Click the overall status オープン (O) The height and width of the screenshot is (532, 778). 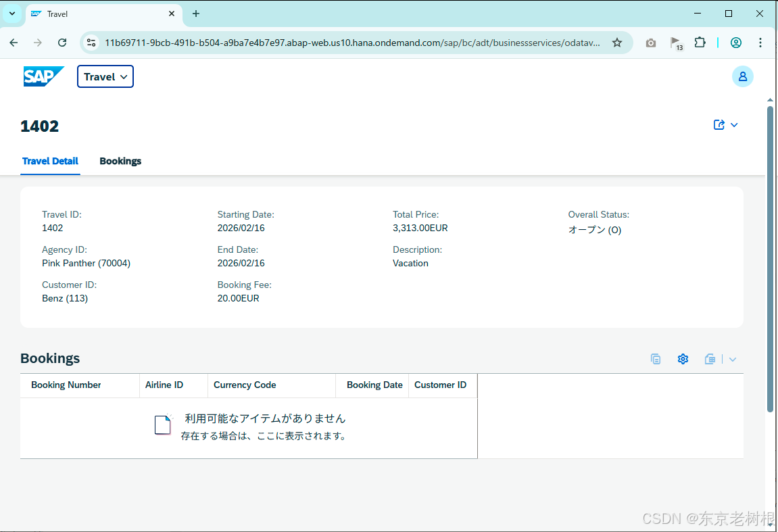click(594, 230)
